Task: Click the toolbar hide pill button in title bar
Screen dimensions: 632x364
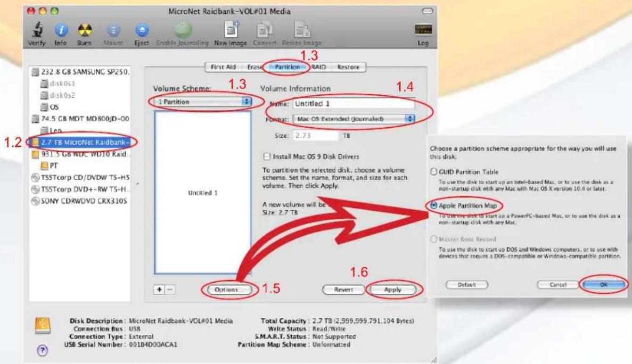Action: coord(427,11)
